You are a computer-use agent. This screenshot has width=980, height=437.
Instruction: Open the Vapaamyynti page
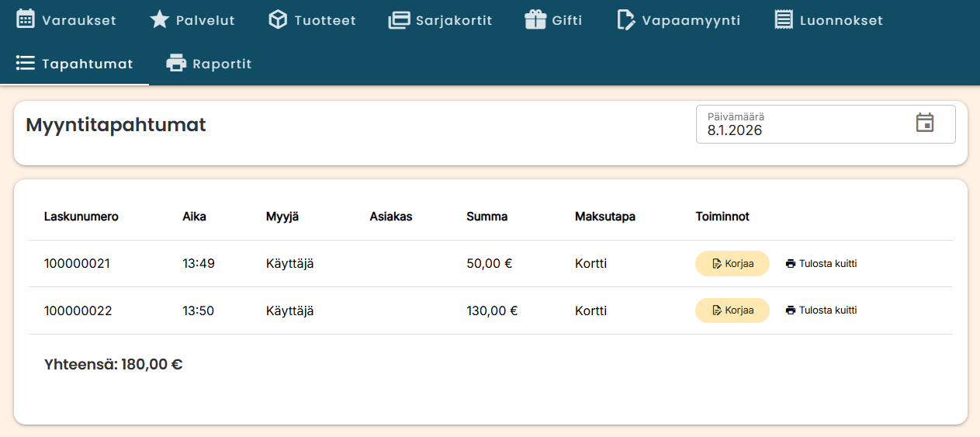pos(679,20)
